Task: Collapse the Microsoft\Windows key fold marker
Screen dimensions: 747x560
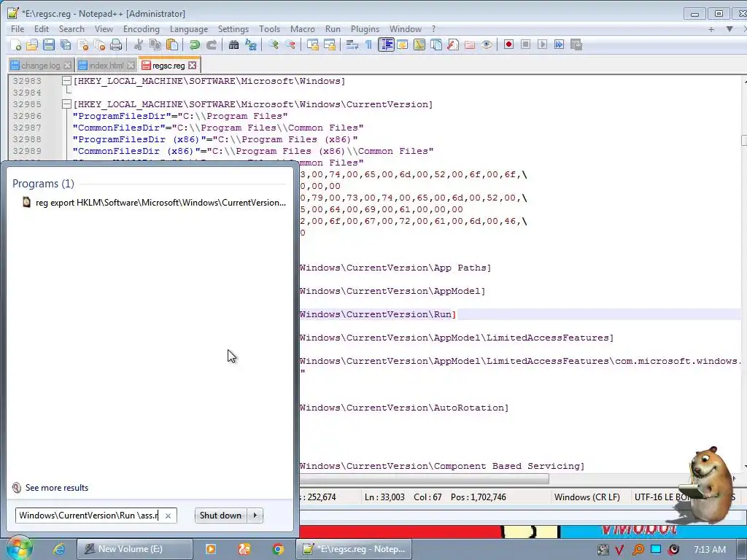Action: click(66, 81)
